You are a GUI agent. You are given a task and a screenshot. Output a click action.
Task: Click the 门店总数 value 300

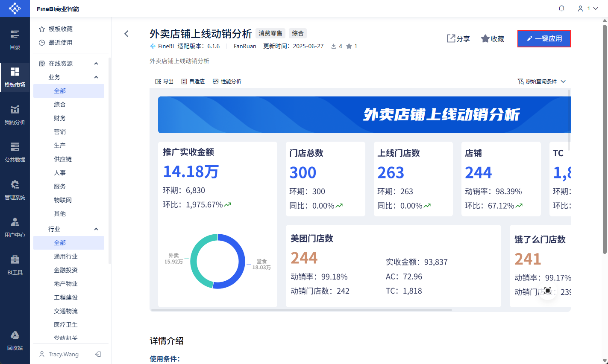click(303, 172)
